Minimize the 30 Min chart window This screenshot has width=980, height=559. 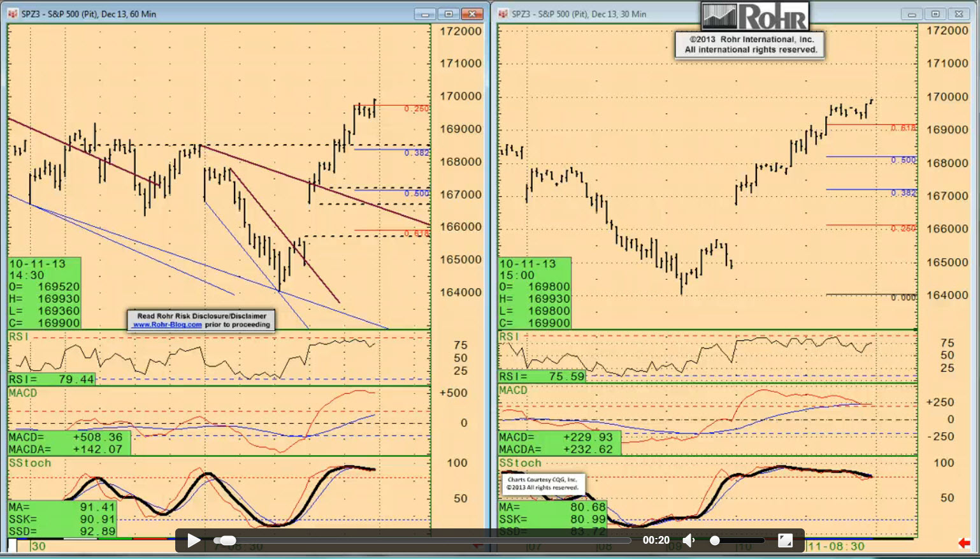pyautogui.click(x=912, y=14)
